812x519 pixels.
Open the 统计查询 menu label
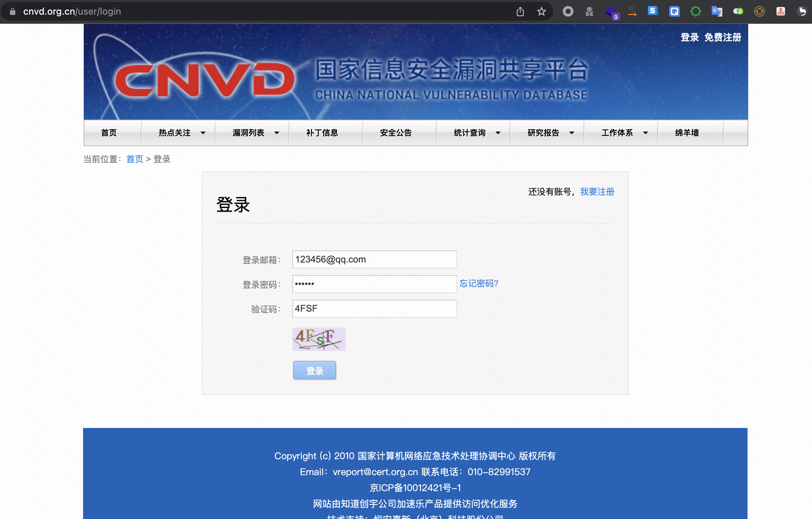470,133
